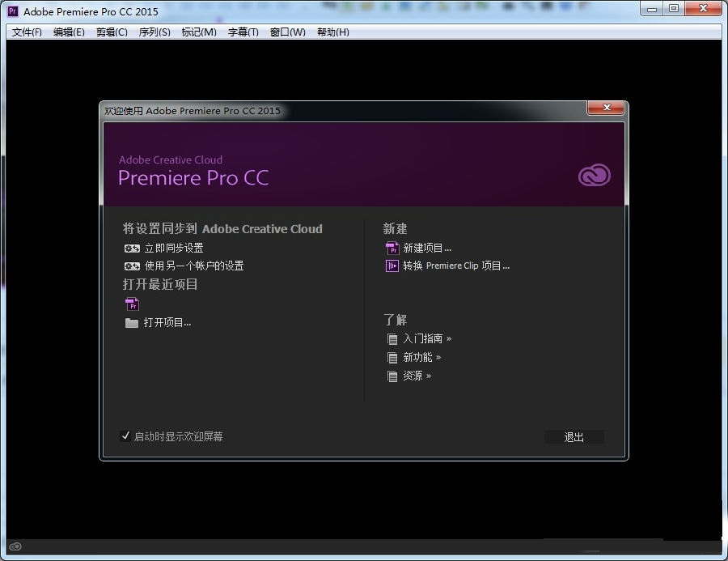Restore down the Premiere Pro main window
The height and width of the screenshot is (561, 728).
[x=674, y=8]
